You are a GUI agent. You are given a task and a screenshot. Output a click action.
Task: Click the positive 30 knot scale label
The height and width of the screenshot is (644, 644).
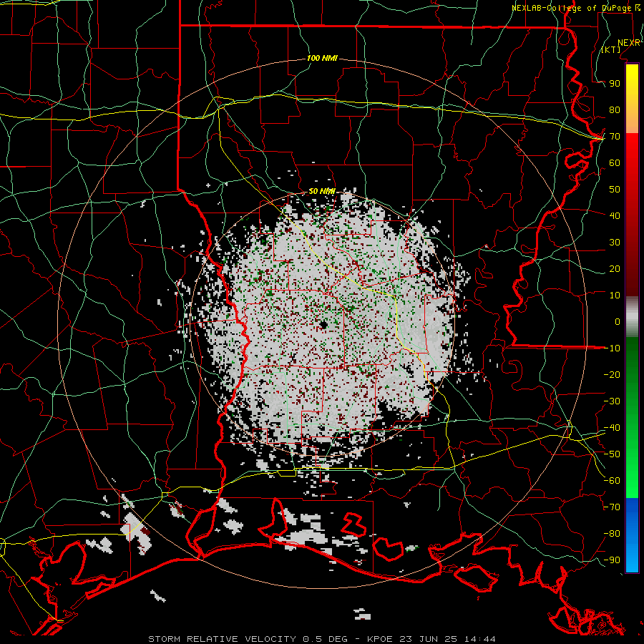615,243
